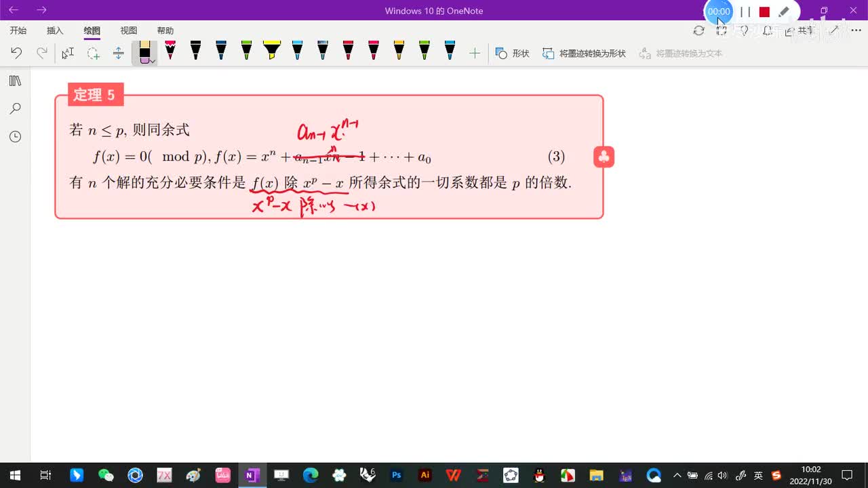Select the light blue-tipped pen after the yellow highlighter
This screenshot has height=488, width=868.
pyautogui.click(x=297, y=50)
